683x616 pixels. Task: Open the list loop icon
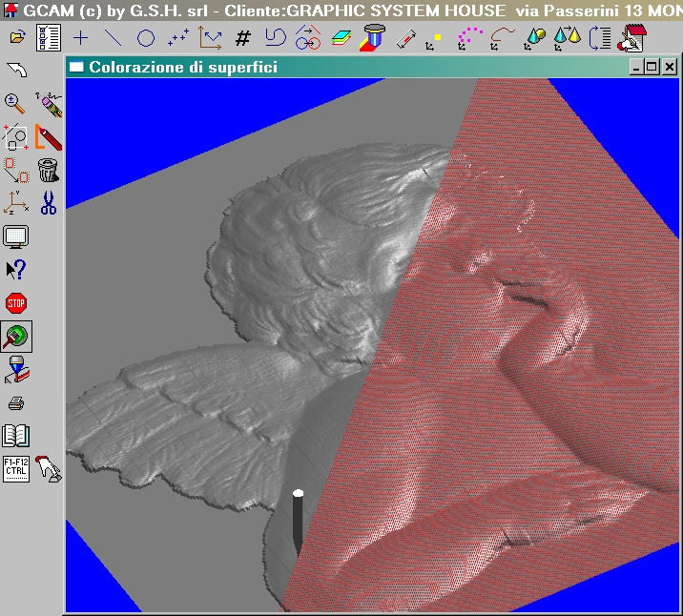(x=599, y=38)
